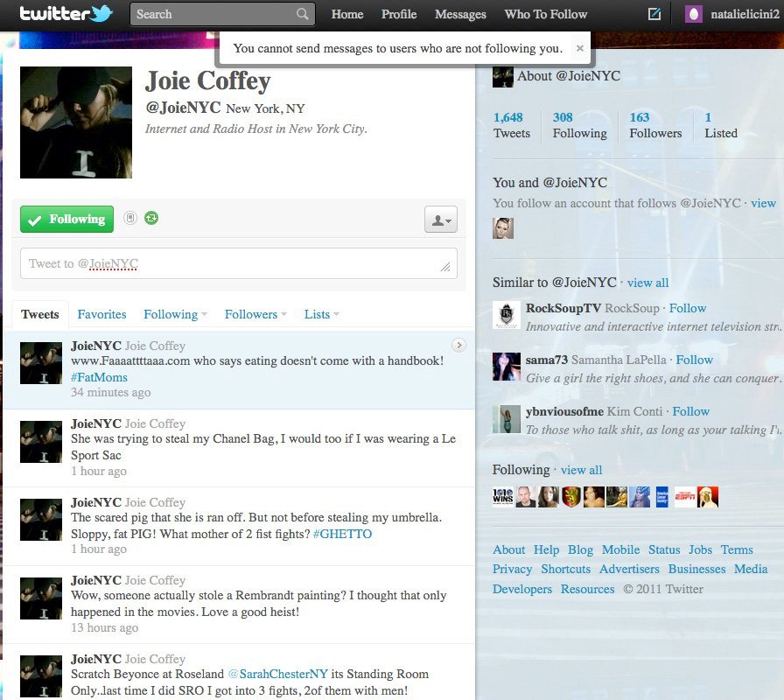Open Privacy footer link
The height and width of the screenshot is (700, 784).
(x=512, y=569)
